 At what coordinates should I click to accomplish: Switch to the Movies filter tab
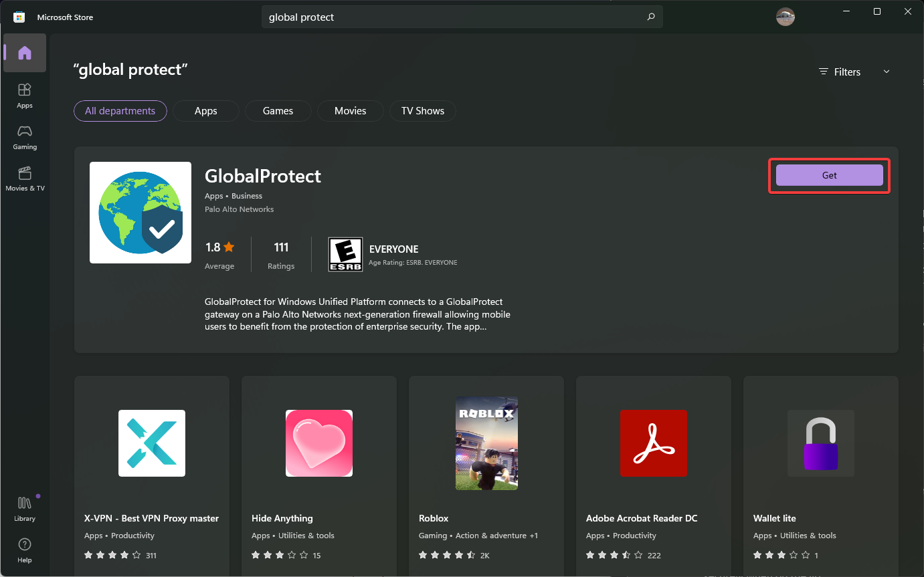click(350, 111)
